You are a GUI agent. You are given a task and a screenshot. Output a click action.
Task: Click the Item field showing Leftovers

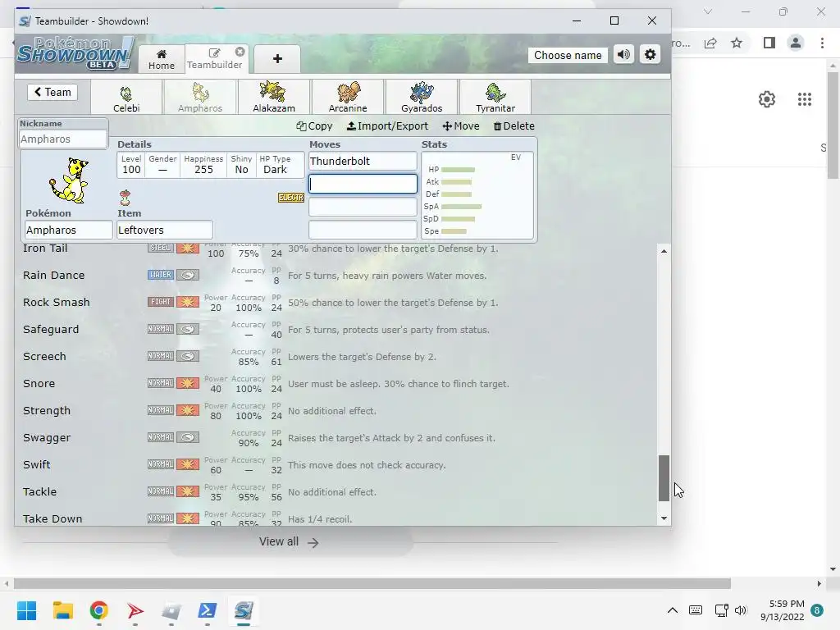click(x=164, y=230)
